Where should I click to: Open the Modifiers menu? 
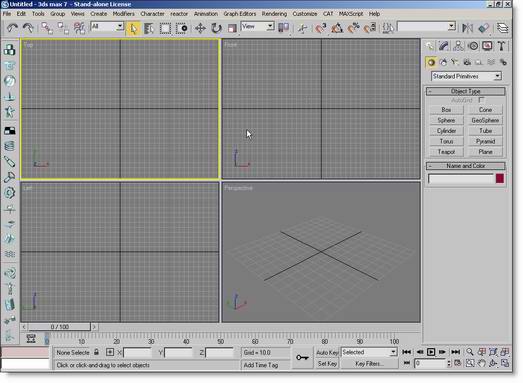123,14
